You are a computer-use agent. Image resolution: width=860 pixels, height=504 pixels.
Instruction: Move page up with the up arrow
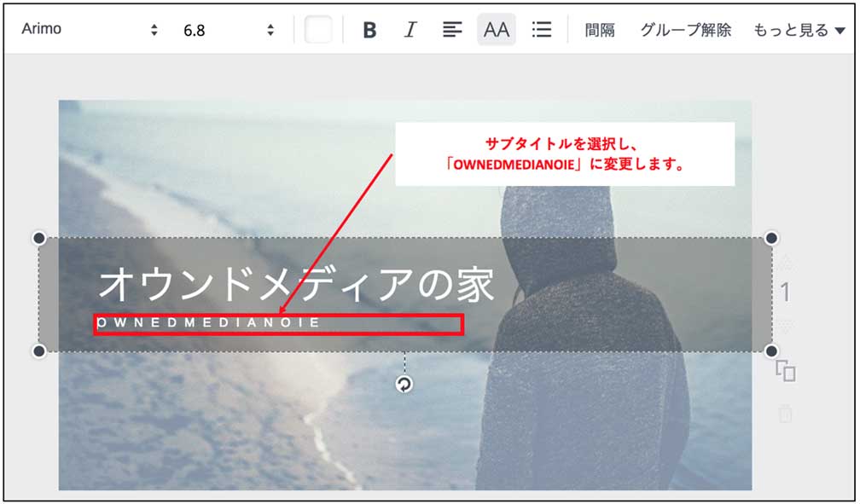pos(786,263)
